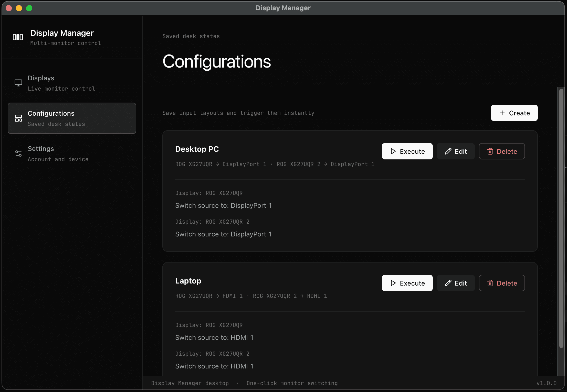Click 'Display: ROG XG27UQR' in Desktop PC card

click(x=209, y=193)
